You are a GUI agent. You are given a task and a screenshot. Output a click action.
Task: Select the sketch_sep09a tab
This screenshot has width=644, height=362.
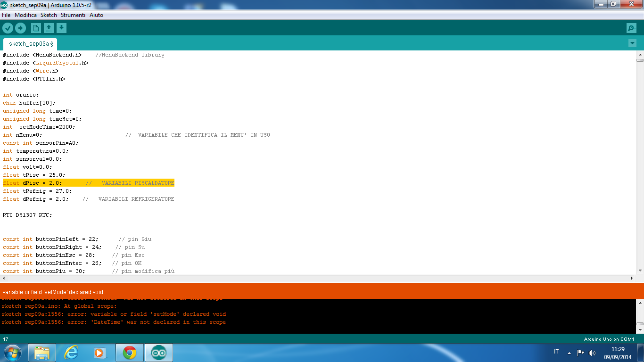click(x=31, y=44)
